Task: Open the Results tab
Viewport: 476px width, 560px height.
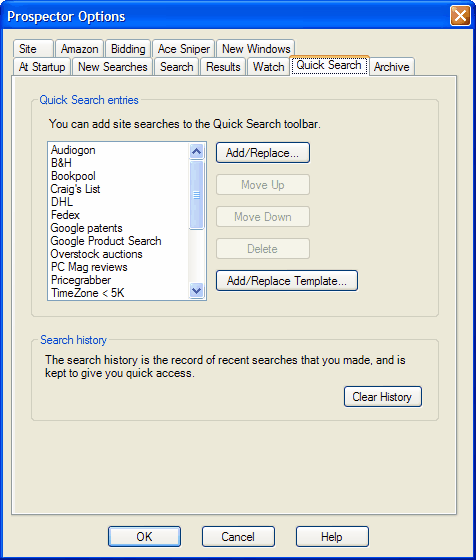Action: (x=223, y=67)
